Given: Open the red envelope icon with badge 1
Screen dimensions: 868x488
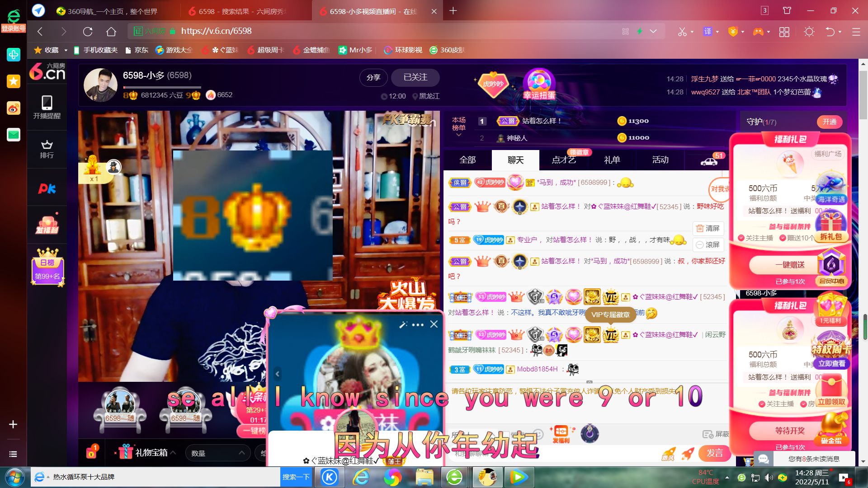Looking at the screenshot, I should point(92,451).
